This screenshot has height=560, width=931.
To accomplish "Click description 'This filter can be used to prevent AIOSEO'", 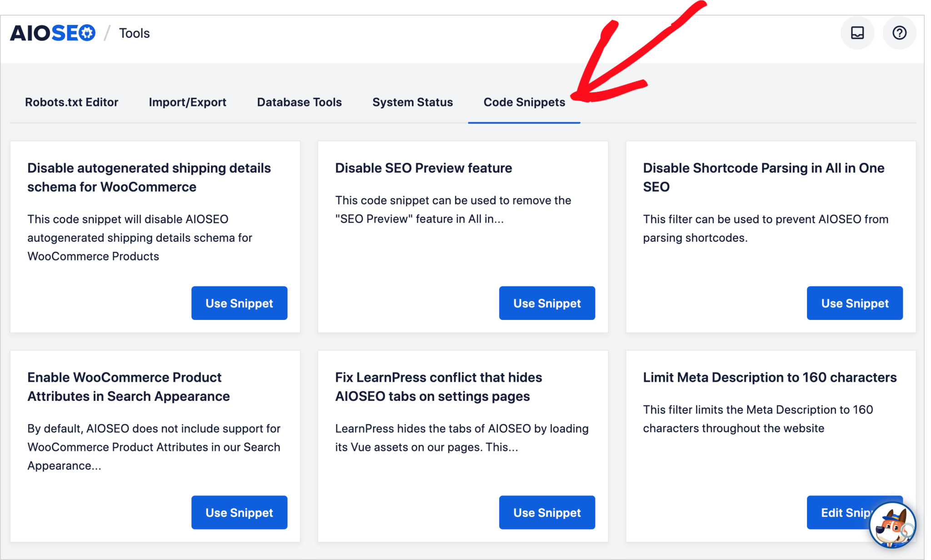I will [766, 228].
